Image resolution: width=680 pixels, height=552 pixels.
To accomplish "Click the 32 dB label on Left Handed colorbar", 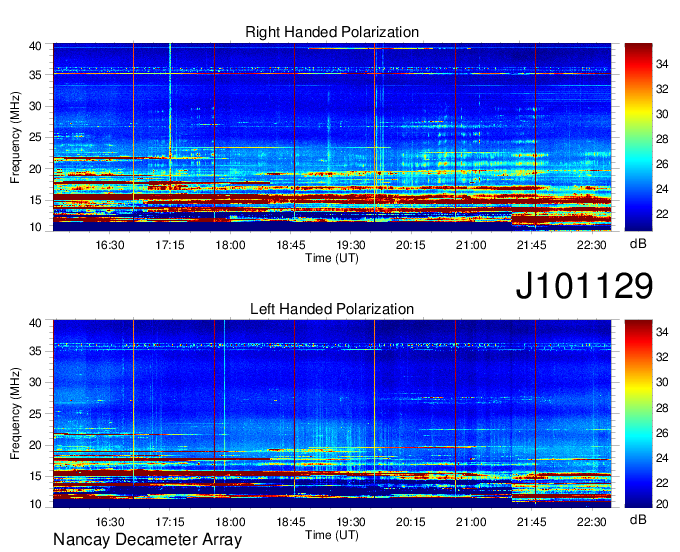I will point(662,357).
